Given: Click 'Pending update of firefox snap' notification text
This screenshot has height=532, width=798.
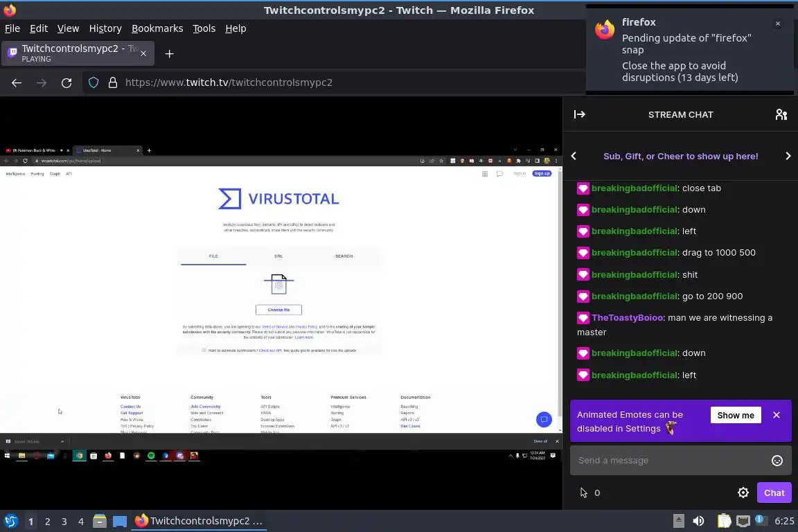Looking at the screenshot, I should 686,44.
